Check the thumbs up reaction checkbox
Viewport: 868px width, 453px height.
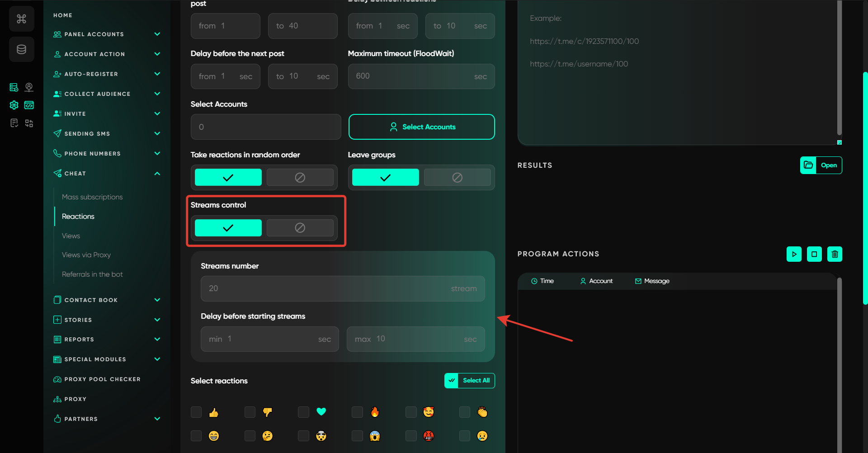pos(196,412)
